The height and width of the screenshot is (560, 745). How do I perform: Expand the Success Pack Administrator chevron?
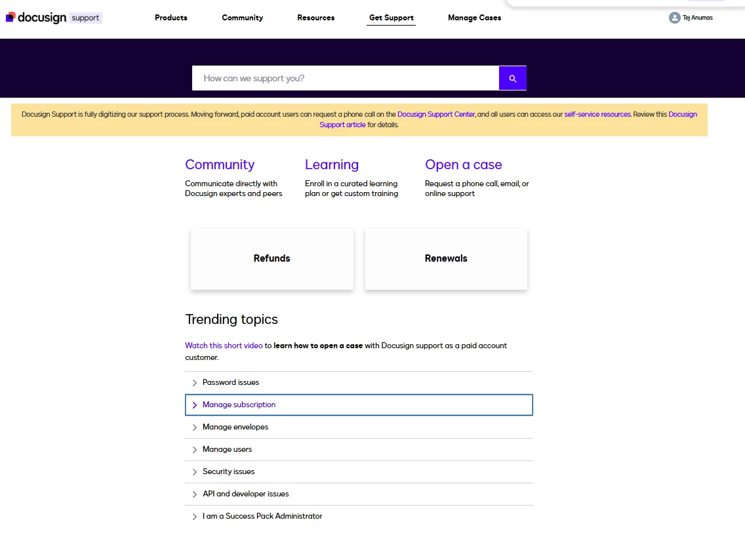194,517
